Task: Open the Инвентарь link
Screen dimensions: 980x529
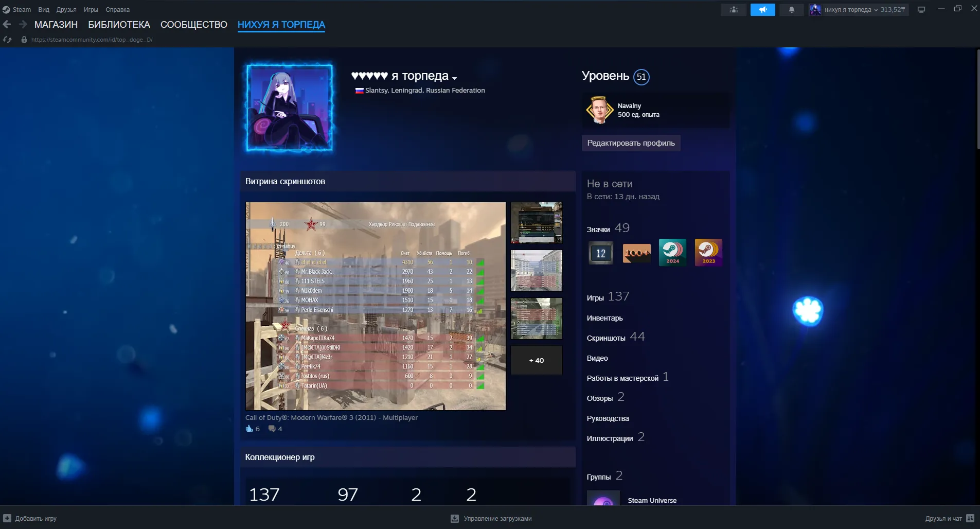Action: (605, 318)
